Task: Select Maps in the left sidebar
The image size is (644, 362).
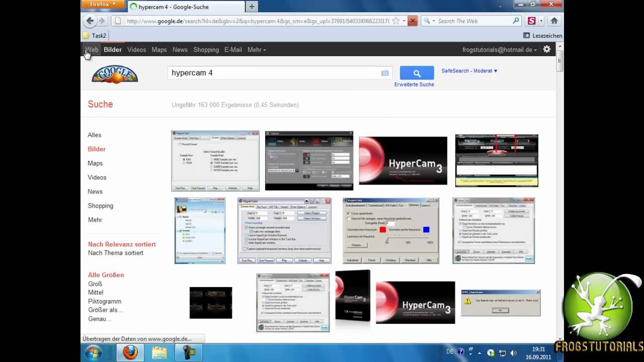Action: tap(95, 163)
